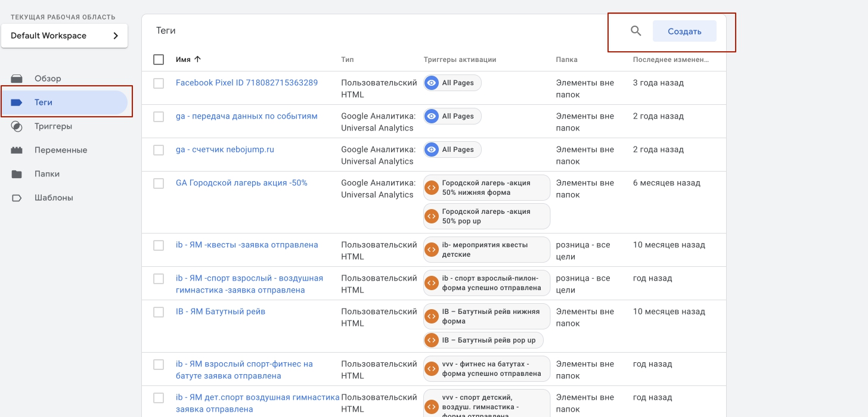Expand the Default Workspace selector

64,36
